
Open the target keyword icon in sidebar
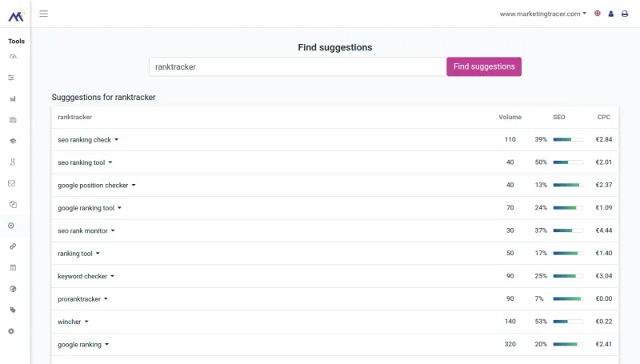[x=11, y=226]
